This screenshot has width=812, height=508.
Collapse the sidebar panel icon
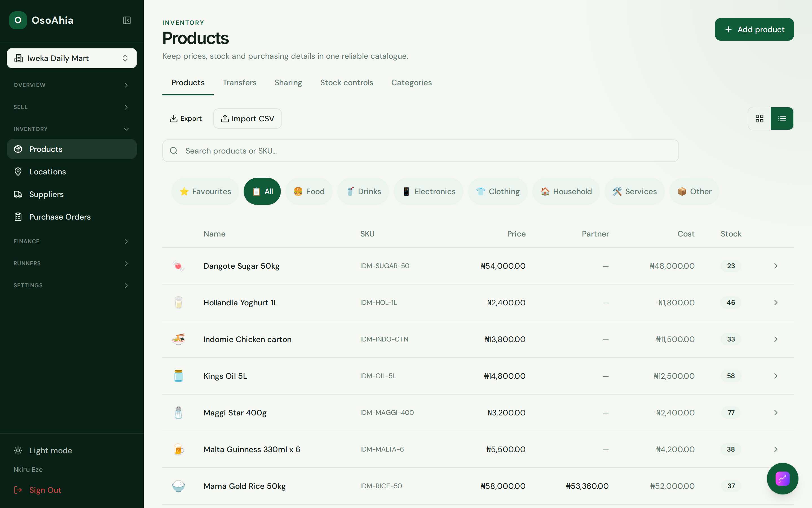tap(127, 20)
